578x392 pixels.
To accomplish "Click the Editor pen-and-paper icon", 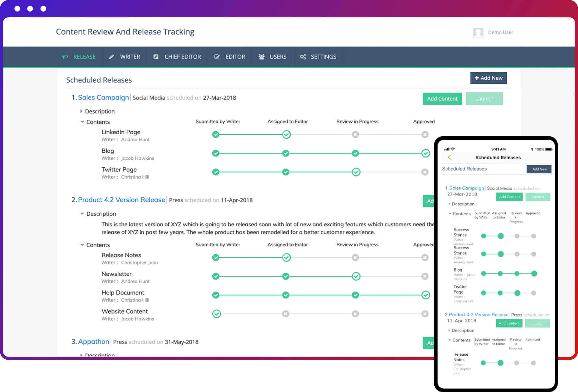I will click(x=217, y=57).
